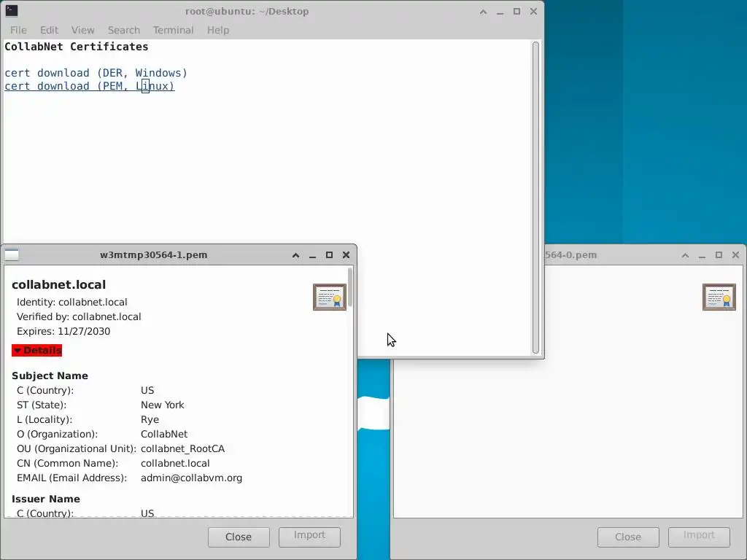
Task: Close the root@ubuntu terminal window
Action: pyautogui.click(x=533, y=12)
